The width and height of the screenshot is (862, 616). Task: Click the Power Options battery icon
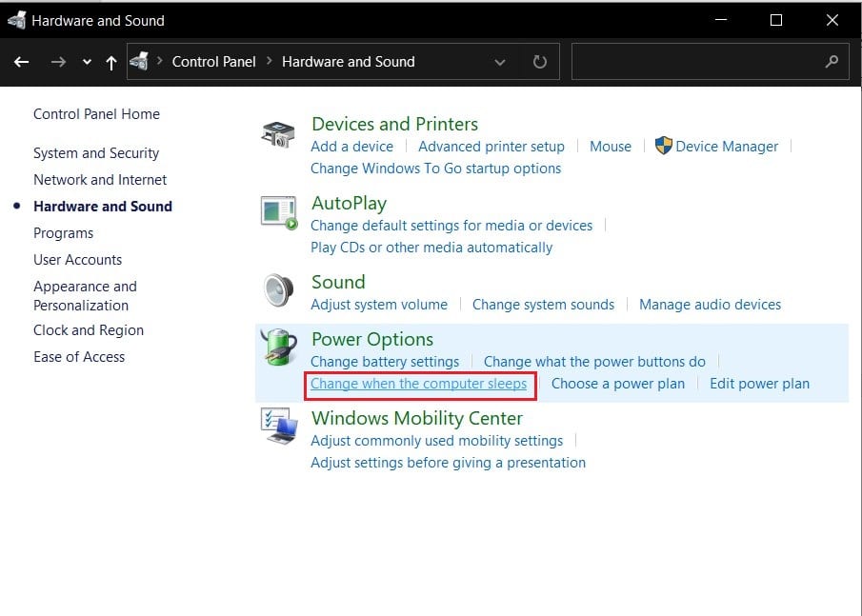coord(278,348)
